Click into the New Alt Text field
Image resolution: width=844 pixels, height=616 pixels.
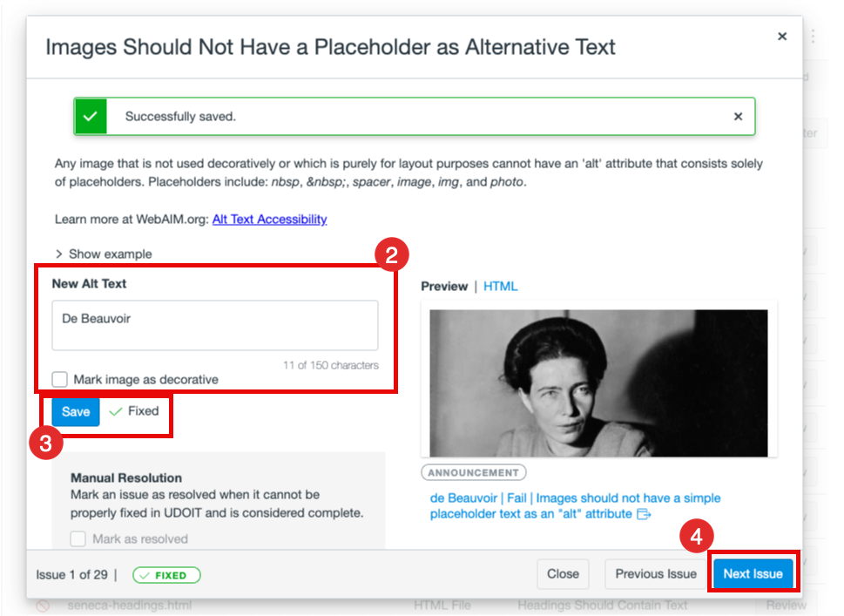[x=214, y=325]
